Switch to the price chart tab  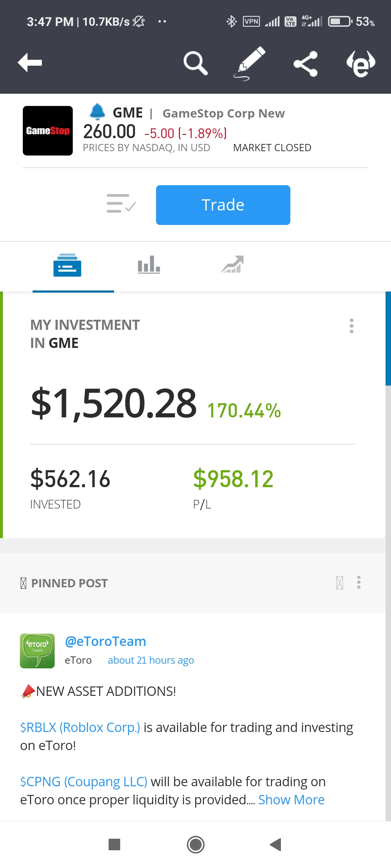pyautogui.click(x=232, y=264)
